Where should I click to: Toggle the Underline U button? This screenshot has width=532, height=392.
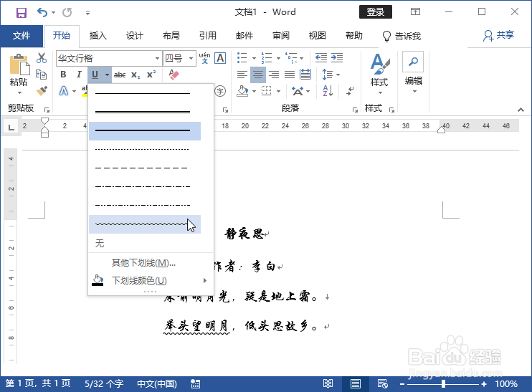tap(95, 75)
